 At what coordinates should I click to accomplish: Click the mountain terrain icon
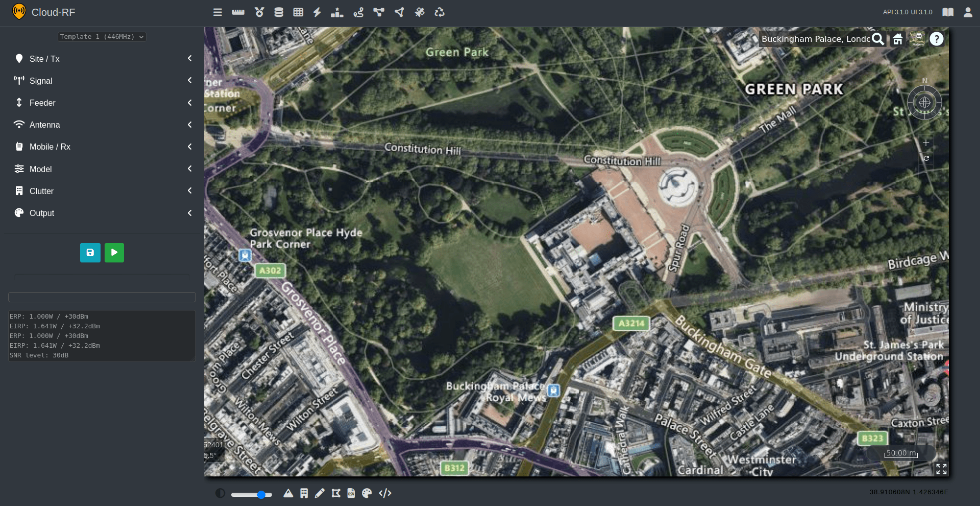[288, 493]
